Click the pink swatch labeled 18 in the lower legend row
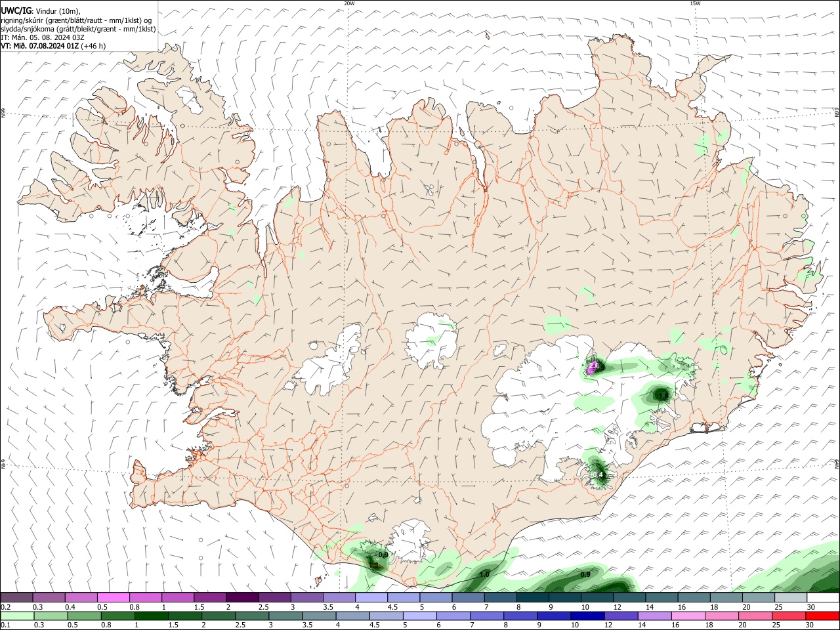The height and width of the screenshot is (630, 840). pyautogui.click(x=722, y=616)
